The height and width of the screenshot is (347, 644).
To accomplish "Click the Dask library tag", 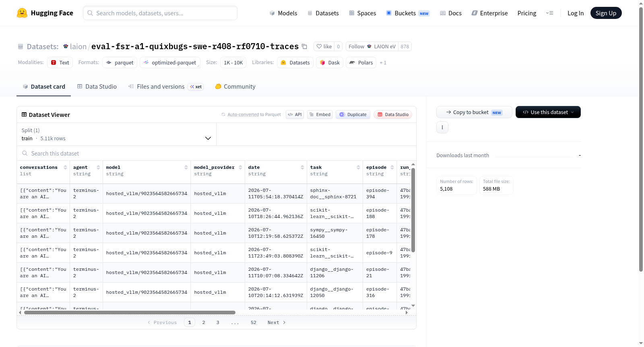I will point(330,62).
